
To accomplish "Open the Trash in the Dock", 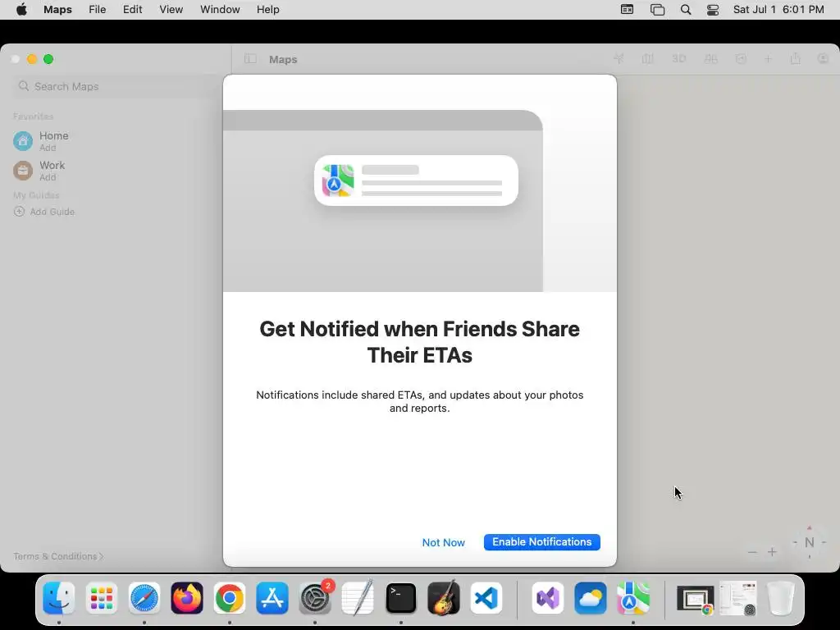I will click(781, 598).
